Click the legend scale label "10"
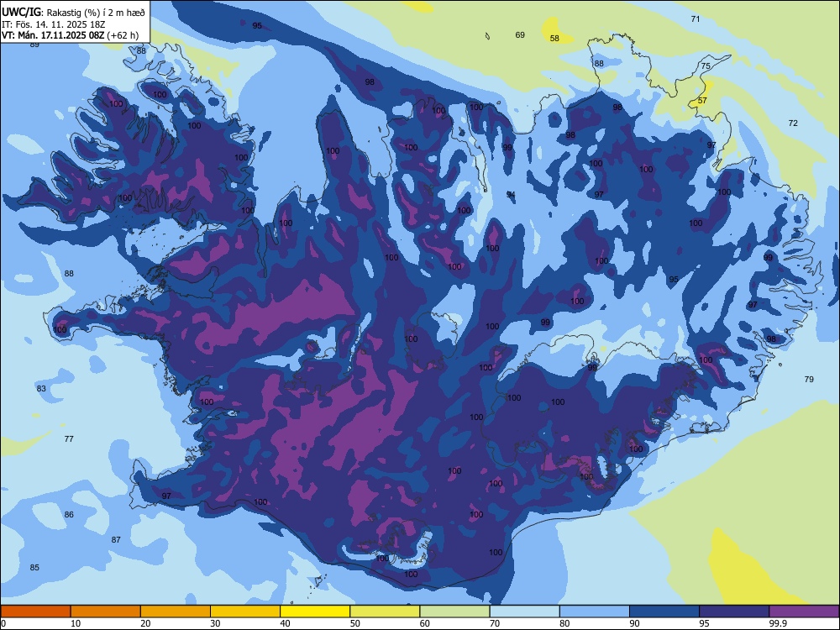This screenshot has width=840, height=630. coord(76,623)
